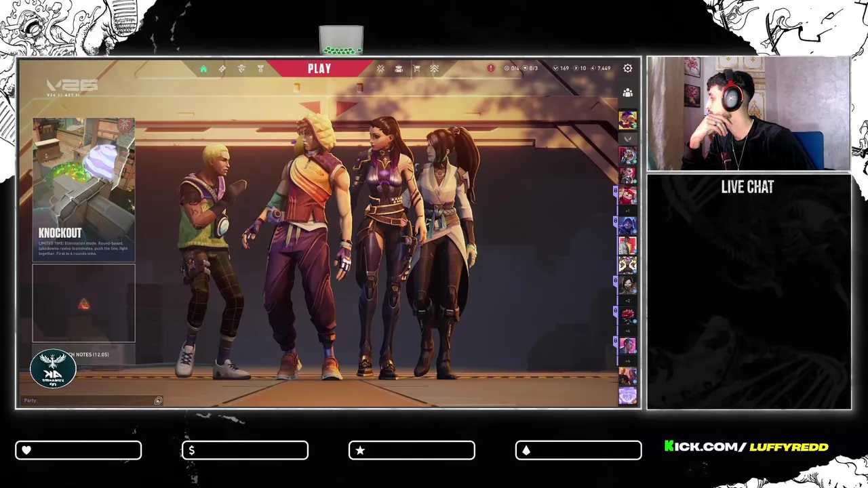Viewport: 868px width, 488px height.
Task: Click the star overlay bar
Action: [x=412, y=450]
